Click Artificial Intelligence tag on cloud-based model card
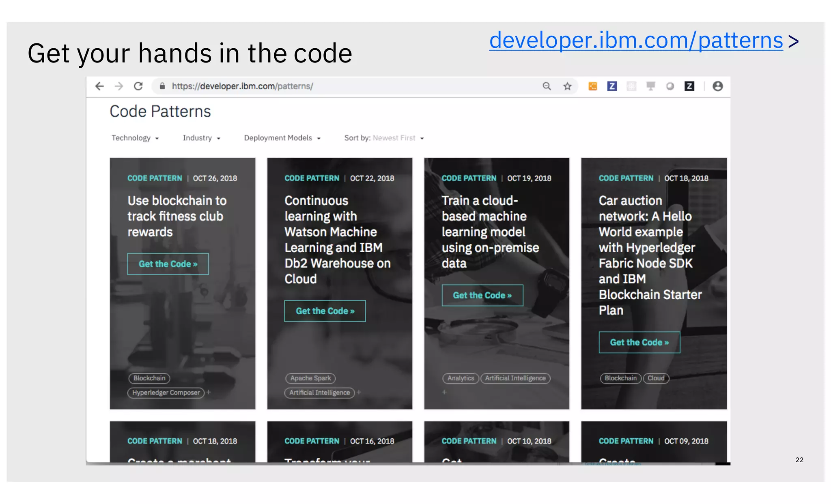831x504 pixels. click(x=515, y=378)
